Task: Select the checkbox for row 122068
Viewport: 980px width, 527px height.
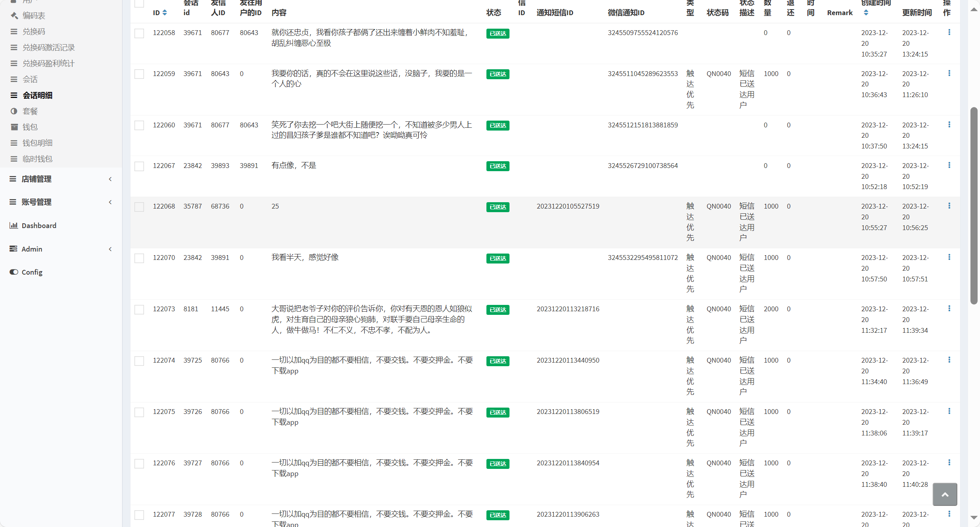Action: [139, 207]
